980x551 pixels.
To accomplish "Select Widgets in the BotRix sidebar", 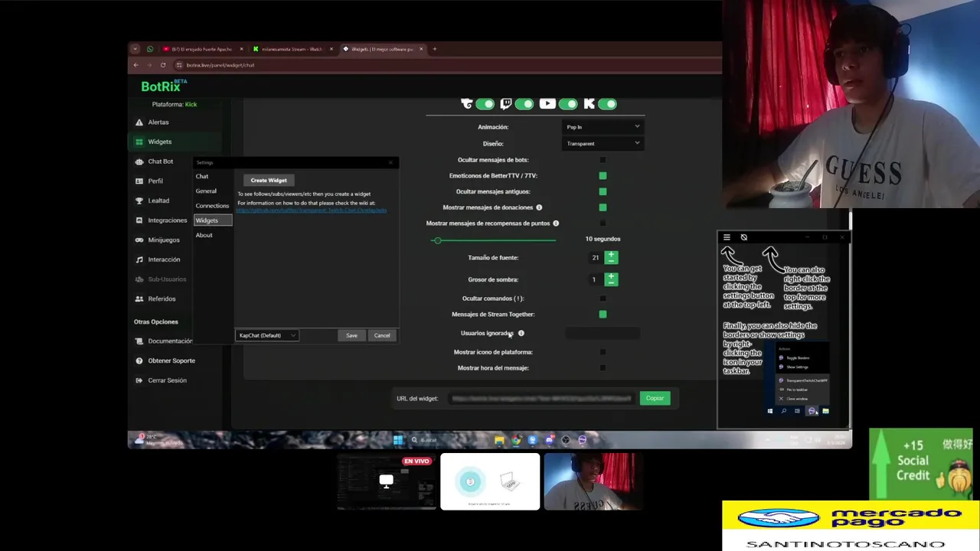I will coord(159,142).
